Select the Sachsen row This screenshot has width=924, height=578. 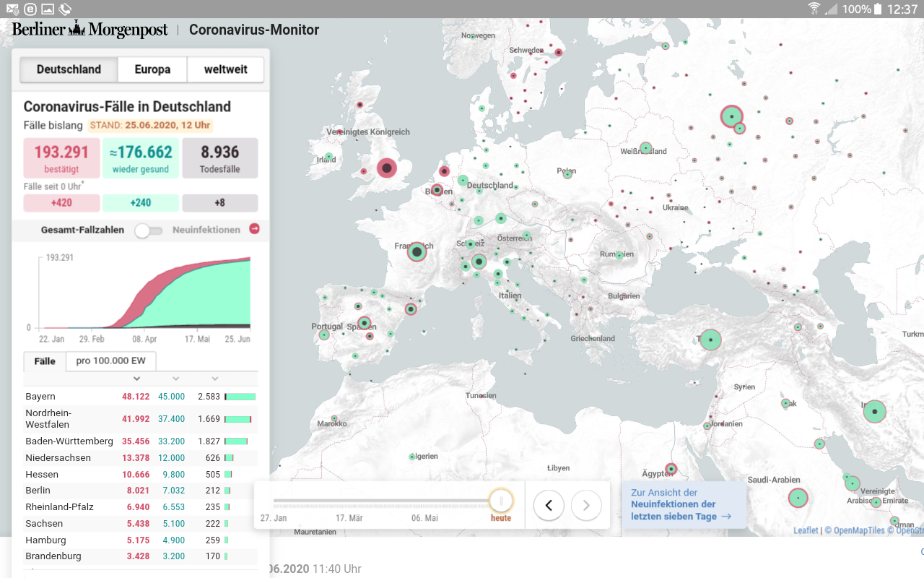(141, 524)
